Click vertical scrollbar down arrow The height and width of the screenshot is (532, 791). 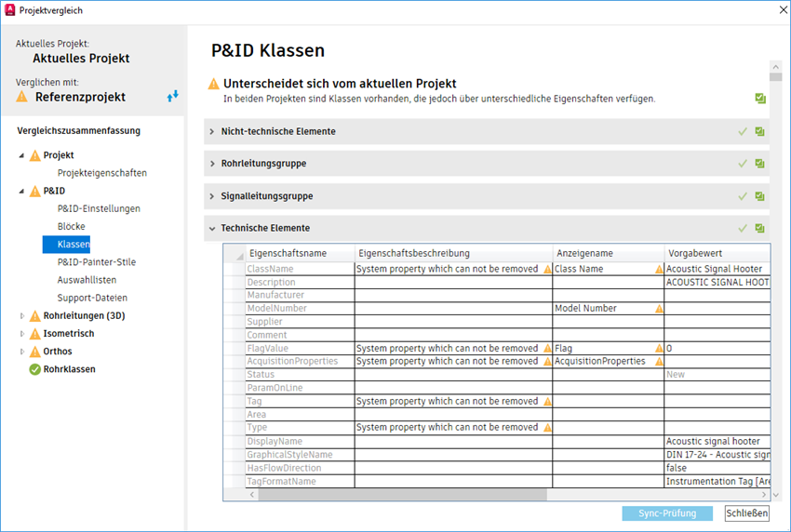[x=776, y=495]
